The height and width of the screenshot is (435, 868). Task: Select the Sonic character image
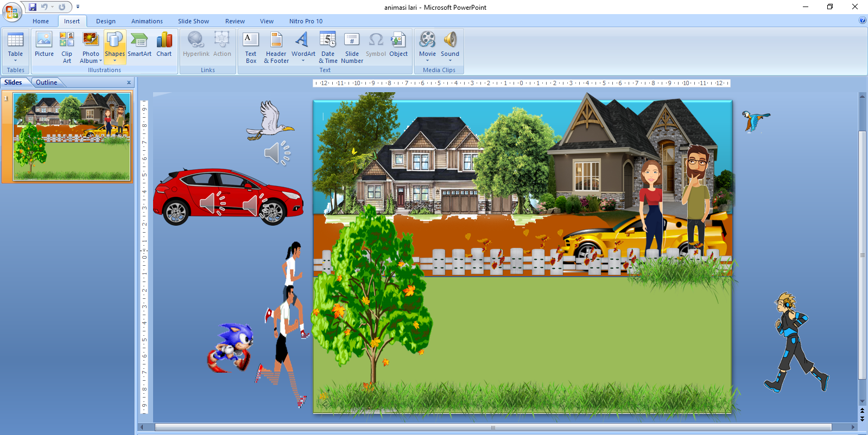231,348
